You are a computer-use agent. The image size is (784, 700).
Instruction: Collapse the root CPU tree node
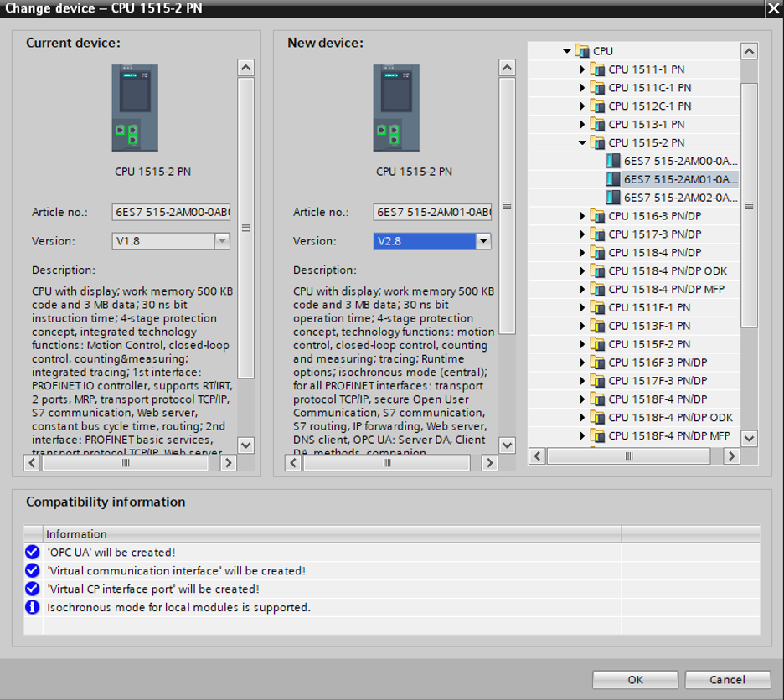(x=566, y=51)
